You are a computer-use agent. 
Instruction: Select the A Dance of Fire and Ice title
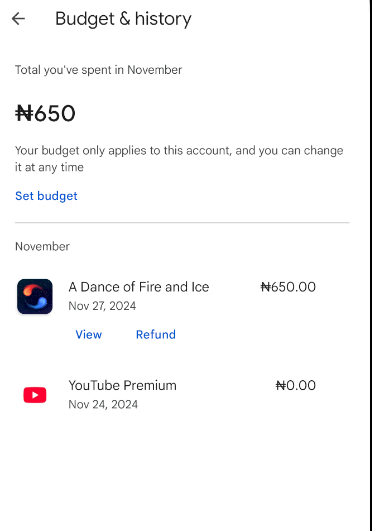[x=139, y=287]
